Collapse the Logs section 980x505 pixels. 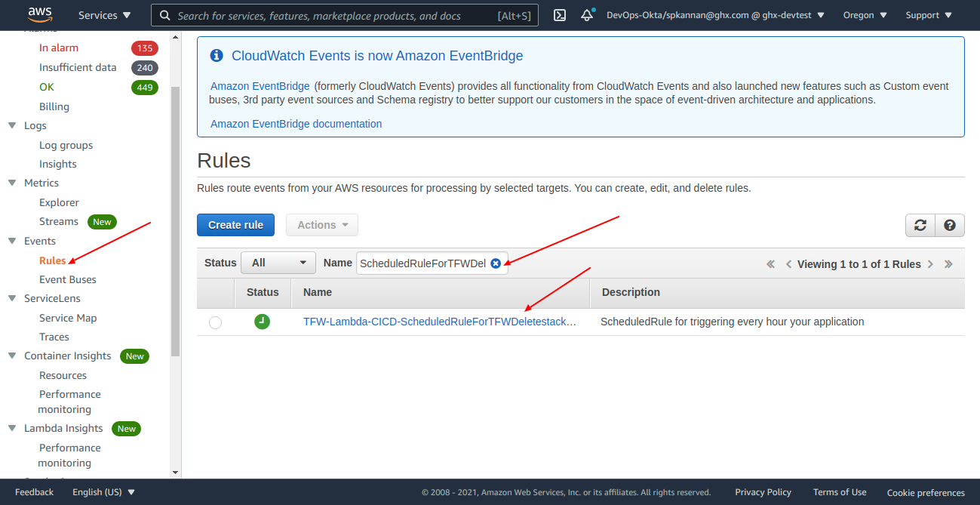(x=12, y=125)
